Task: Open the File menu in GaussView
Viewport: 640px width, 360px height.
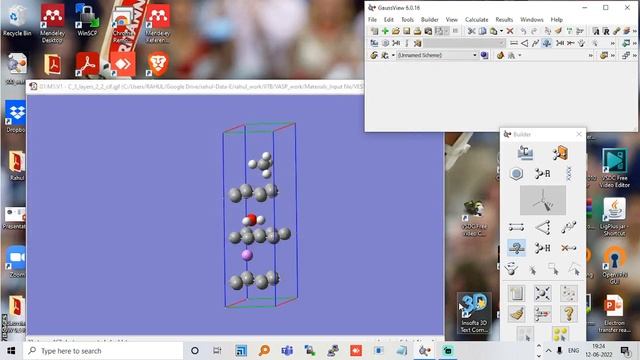Action: point(372,20)
